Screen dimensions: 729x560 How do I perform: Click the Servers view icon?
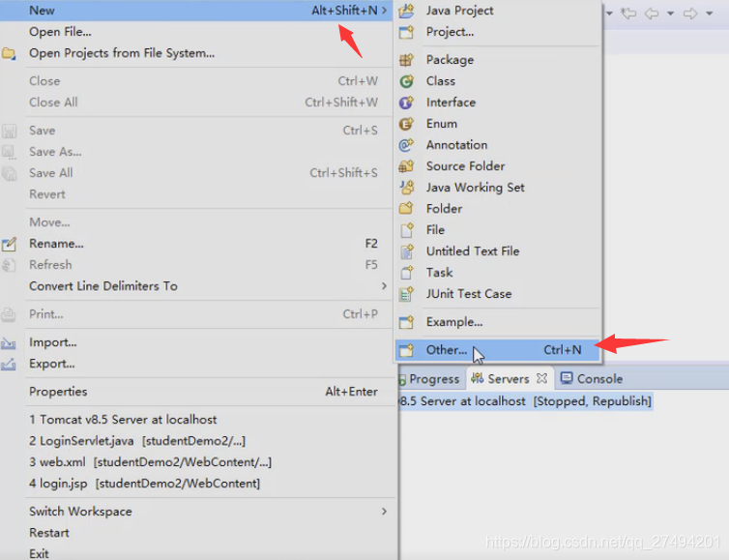click(477, 378)
